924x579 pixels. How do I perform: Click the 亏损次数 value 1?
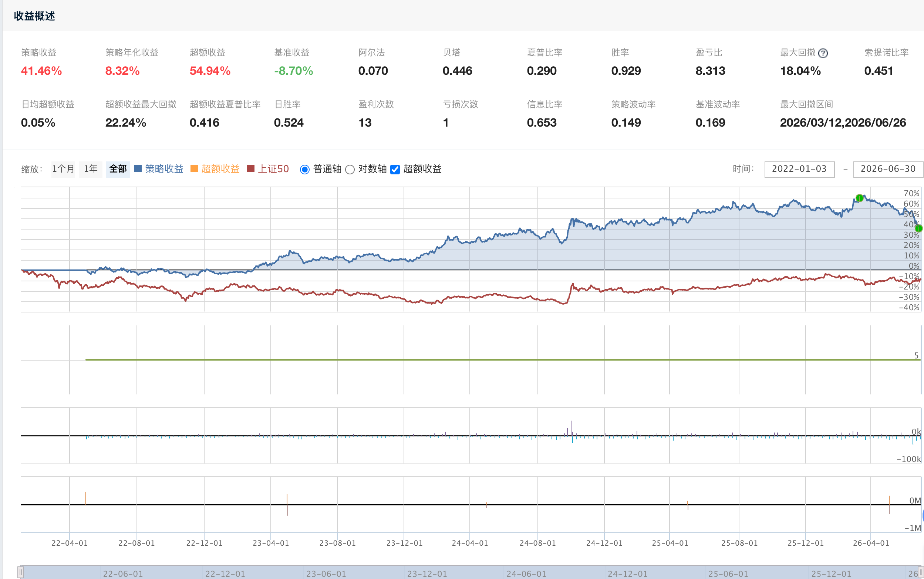click(x=446, y=123)
